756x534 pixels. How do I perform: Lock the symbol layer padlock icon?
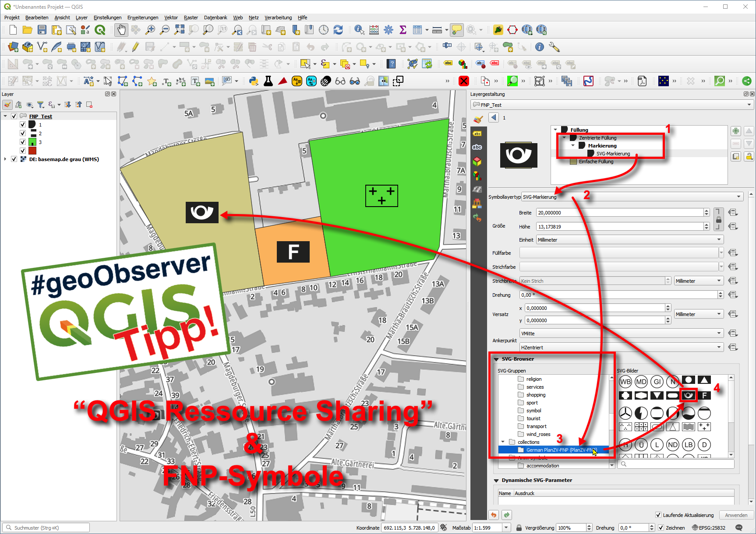[x=749, y=156]
